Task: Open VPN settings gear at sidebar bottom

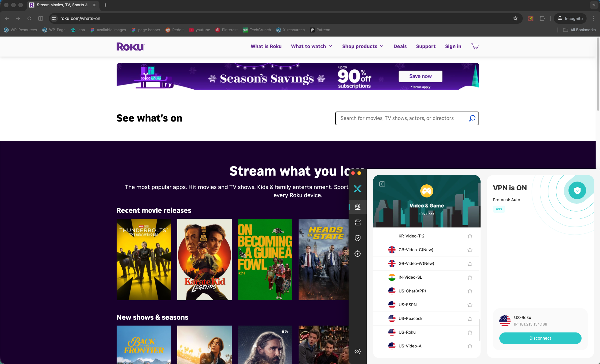Action: (x=357, y=351)
